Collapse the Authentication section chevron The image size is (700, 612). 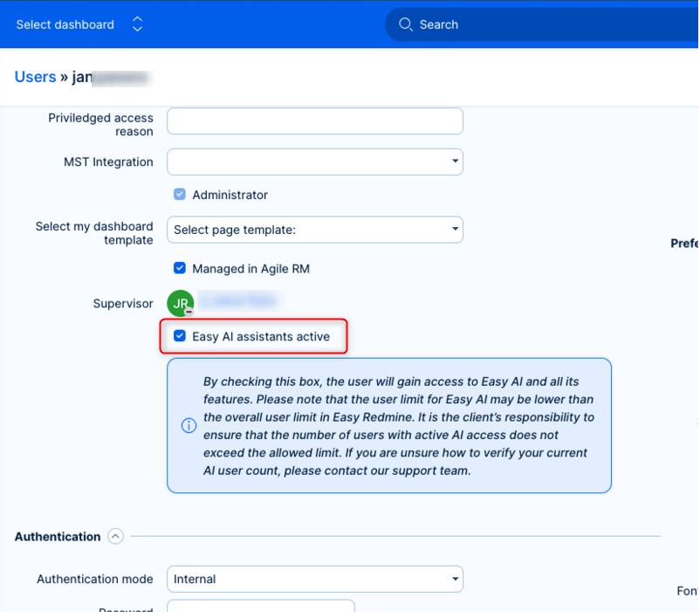coord(115,537)
